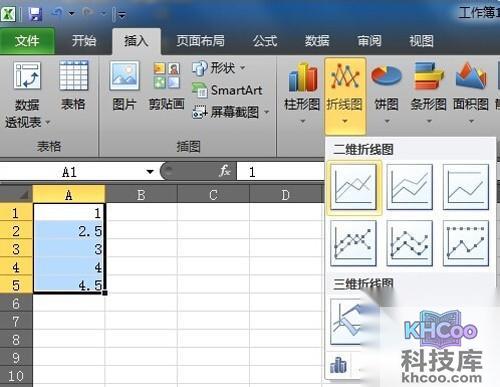Switch to the 审阅 (Review) tab

369,41
